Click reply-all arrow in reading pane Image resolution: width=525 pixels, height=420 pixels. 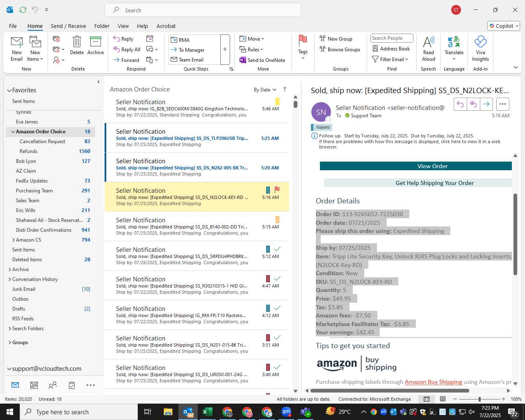coord(473,104)
